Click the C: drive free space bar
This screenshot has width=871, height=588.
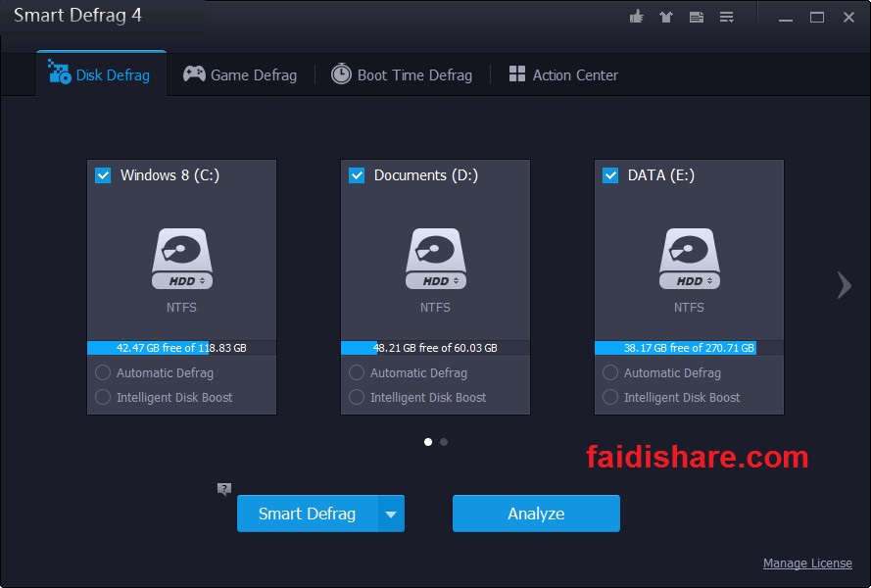[x=181, y=348]
